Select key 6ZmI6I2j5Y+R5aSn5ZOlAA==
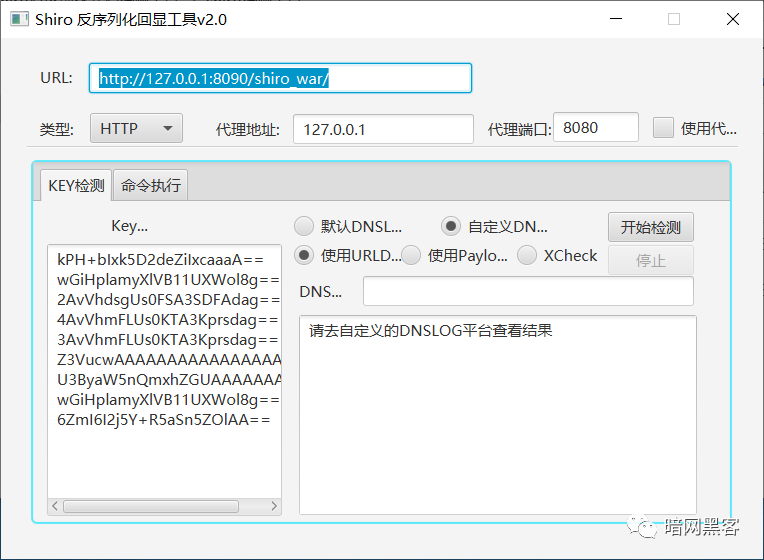The height and width of the screenshot is (560, 764). coord(165,419)
